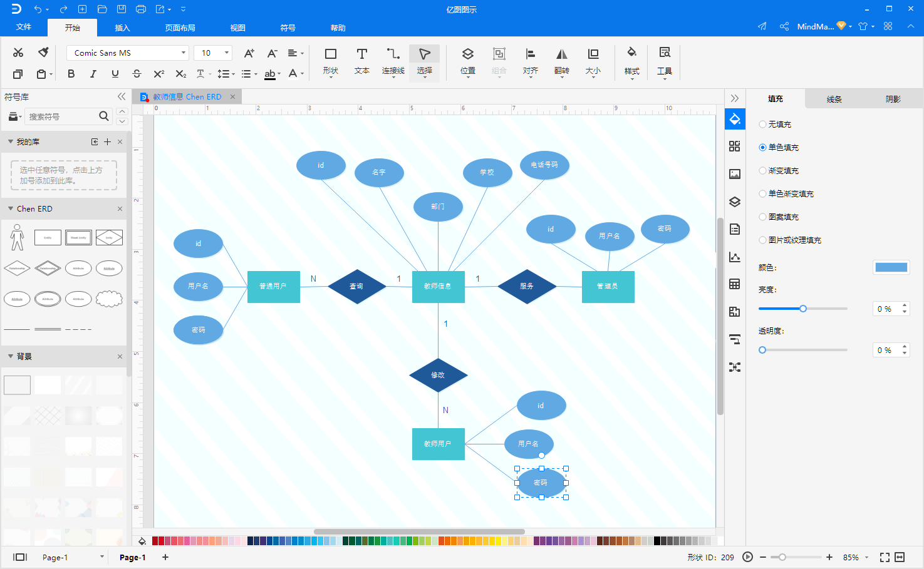Open the Shape tool
924x569 pixels.
click(330, 61)
